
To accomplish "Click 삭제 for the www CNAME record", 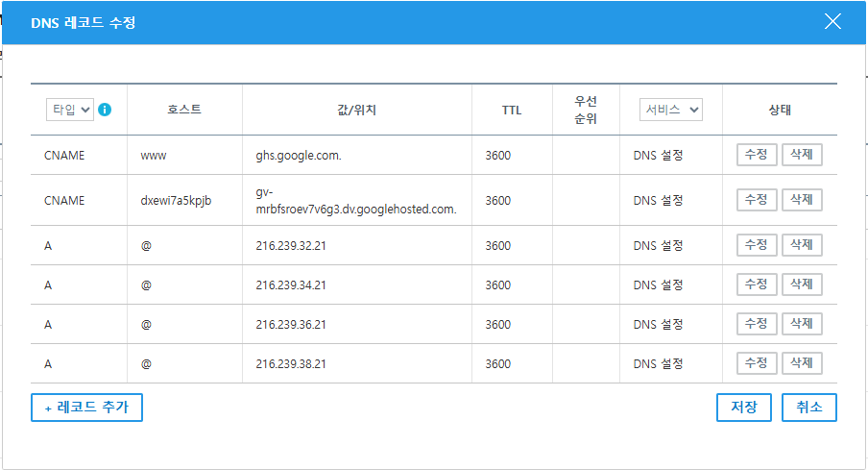I will click(802, 155).
